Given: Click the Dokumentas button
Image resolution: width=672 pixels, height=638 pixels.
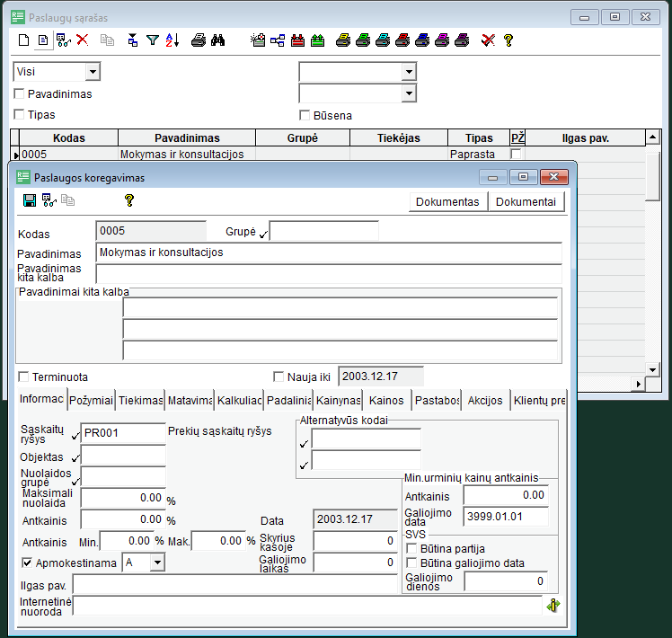Looking at the screenshot, I should (x=447, y=202).
